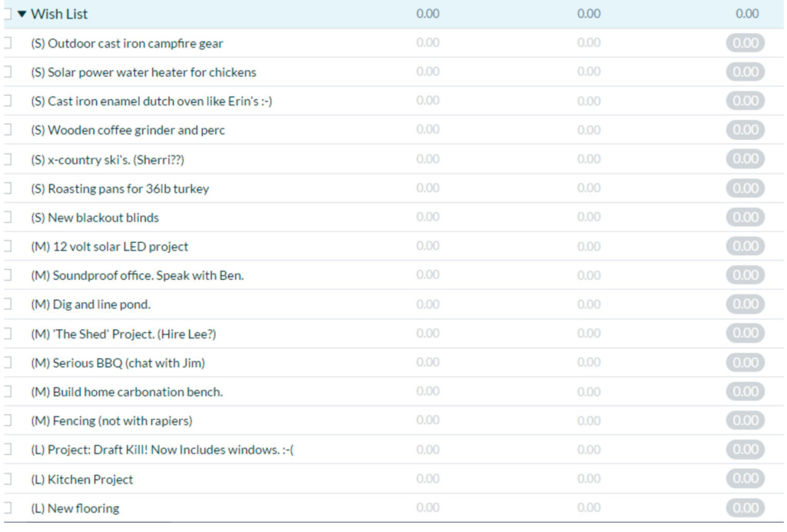Viewport: 787px width, 532px height.
Task: Select '(L) New flooring' category name
Action: click(75, 508)
